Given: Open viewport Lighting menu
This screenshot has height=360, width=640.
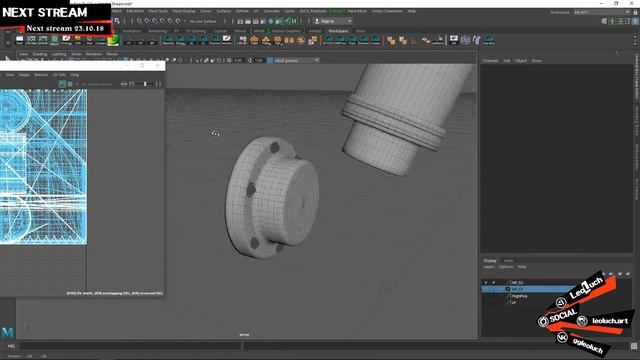Looking at the screenshot, I should [x=59, y=54].
